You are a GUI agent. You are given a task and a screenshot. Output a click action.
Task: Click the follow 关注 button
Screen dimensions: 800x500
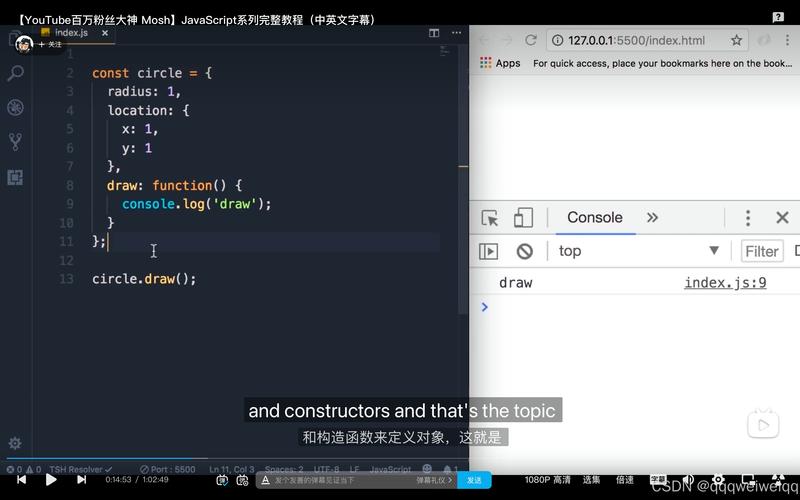[x=50, y=44]
